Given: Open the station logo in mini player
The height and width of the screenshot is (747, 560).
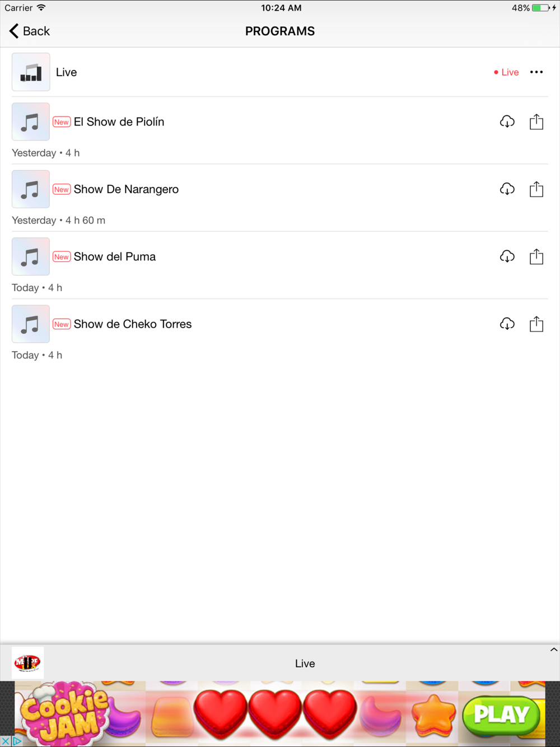Looking at the screenshot, I should tap(27, 663).
